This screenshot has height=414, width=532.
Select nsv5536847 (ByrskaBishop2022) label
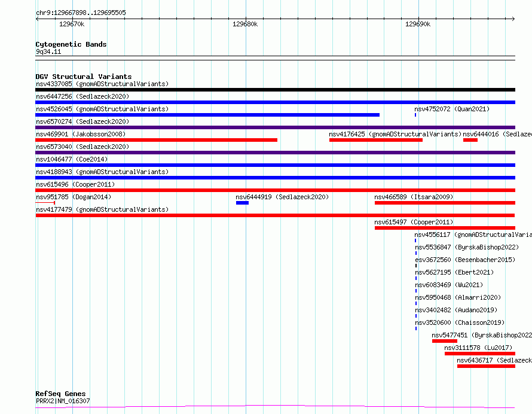click(x=467, y=247)
